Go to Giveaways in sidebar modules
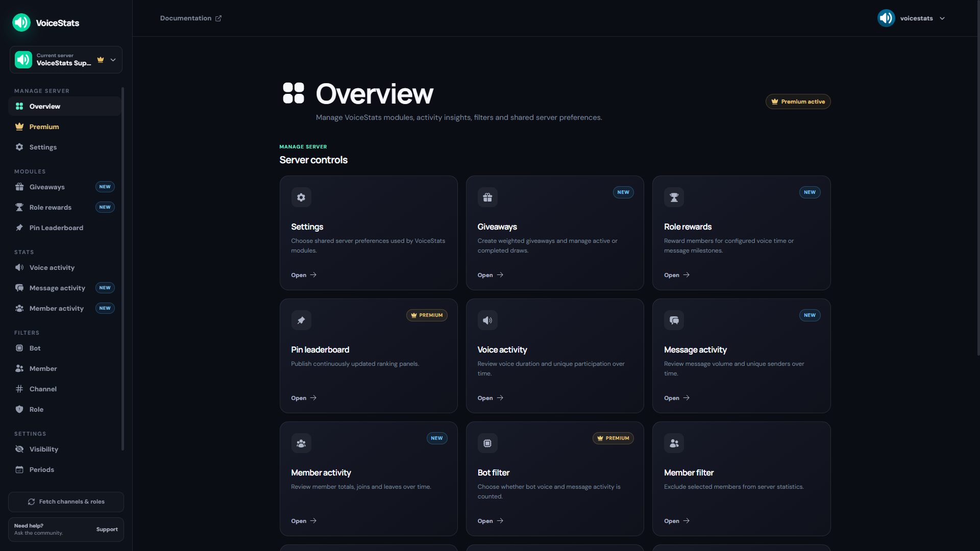Viewport: 980px width, 551px height. coord(65,187)
